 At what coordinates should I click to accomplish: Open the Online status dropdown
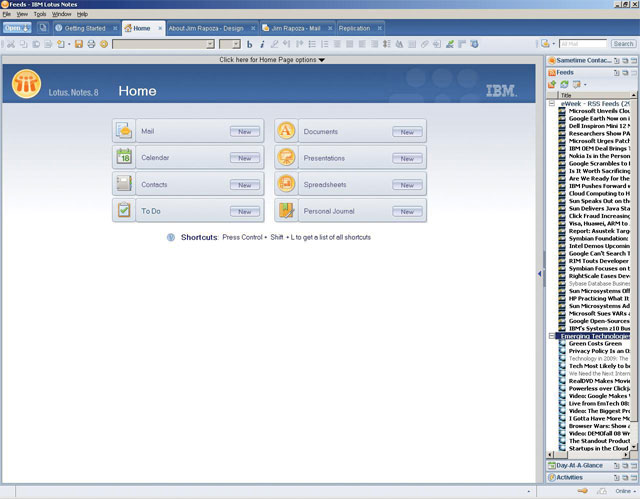coord(626,491)
